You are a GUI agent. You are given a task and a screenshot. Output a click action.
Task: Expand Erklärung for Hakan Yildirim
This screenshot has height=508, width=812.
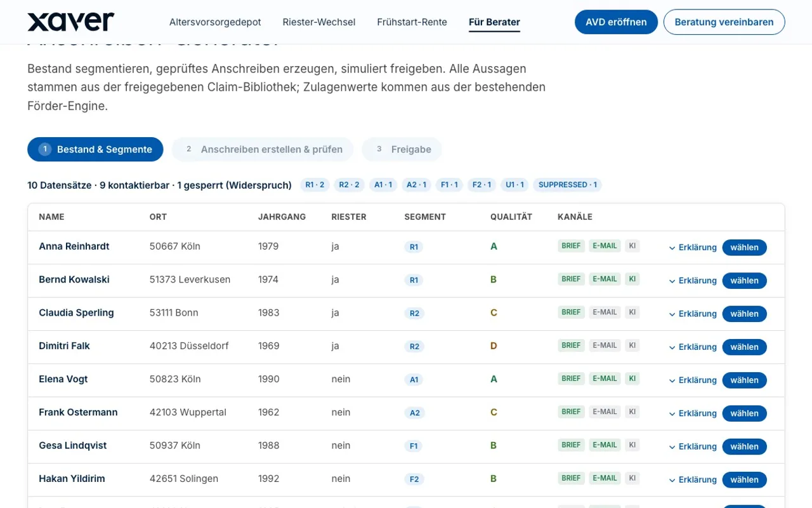pos(693,479)
